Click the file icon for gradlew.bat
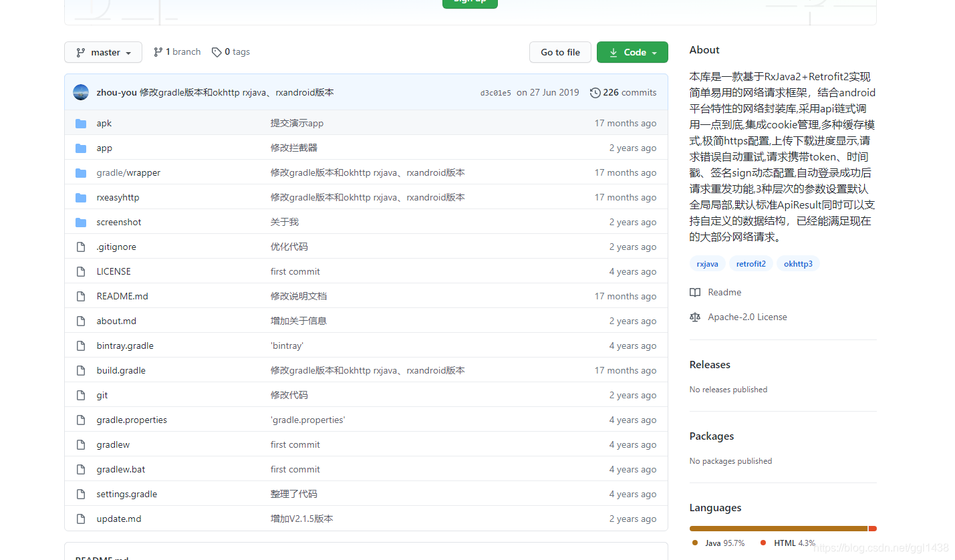The image size is (955, 560). [81, 469]
